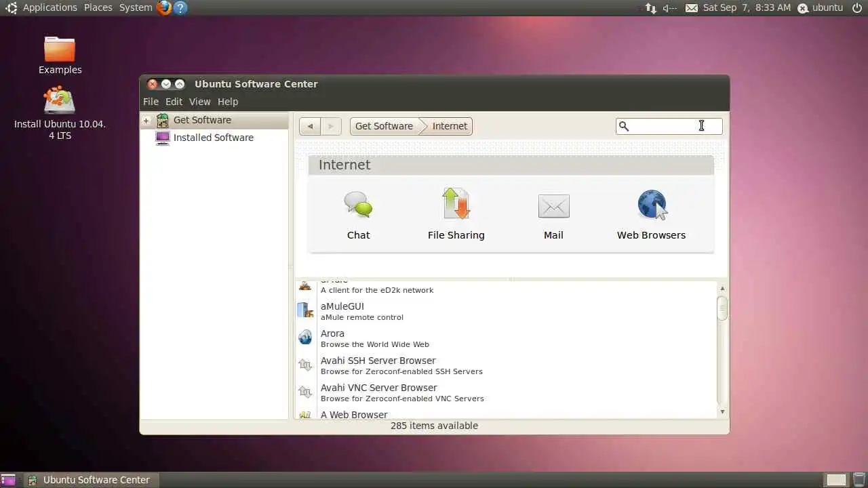Screen dimensions: 868x488
Task: Click the Get Software breadcrumb button
Action: pos(384,126)
